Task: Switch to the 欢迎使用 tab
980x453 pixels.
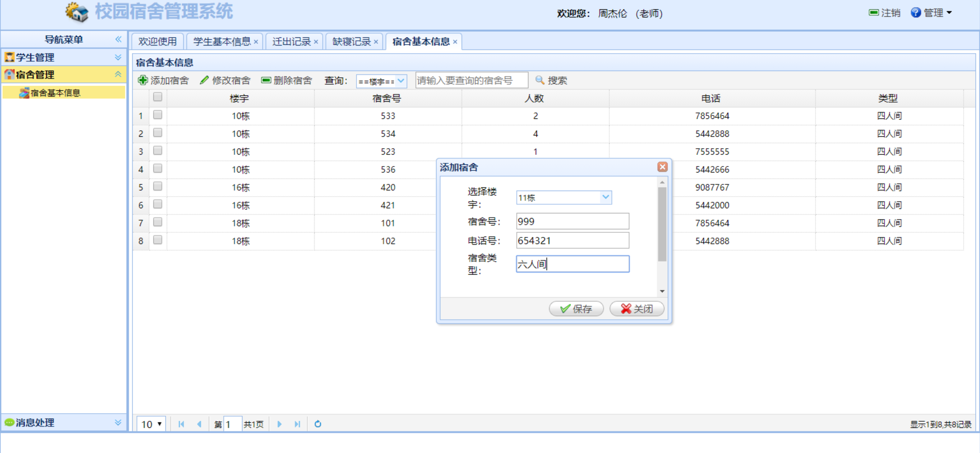Action: [157, 41]
